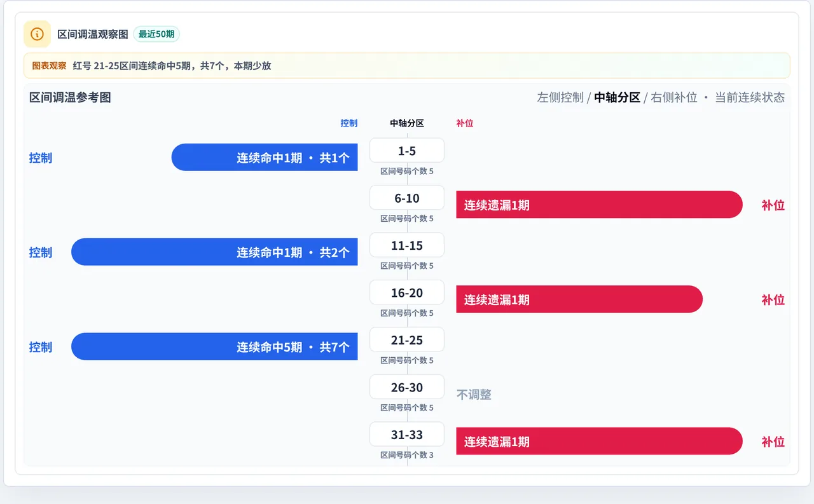
Task: Click 区间号码个数 5 under 1-5
Action: tap(407, 171)
